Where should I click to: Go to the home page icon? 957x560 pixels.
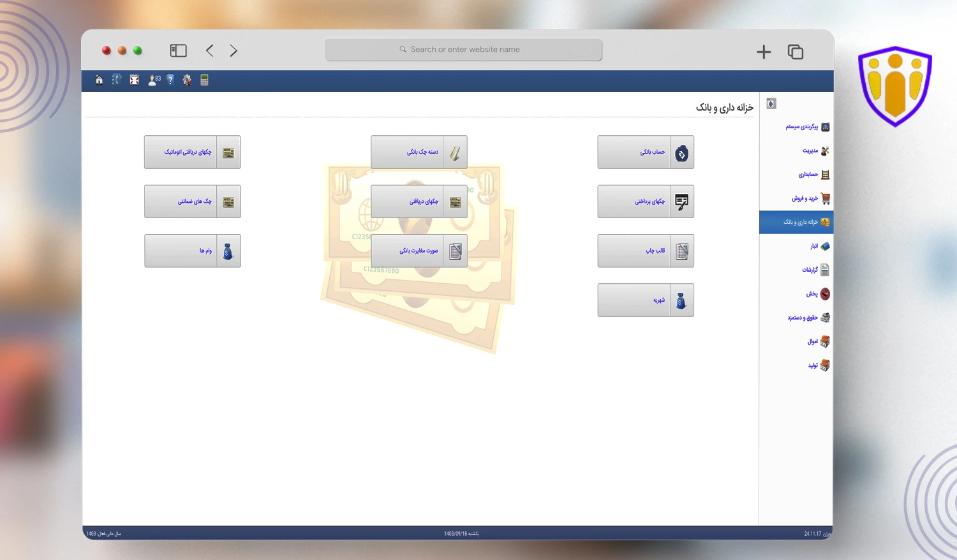pyautogui.click(x=99, y=80)
